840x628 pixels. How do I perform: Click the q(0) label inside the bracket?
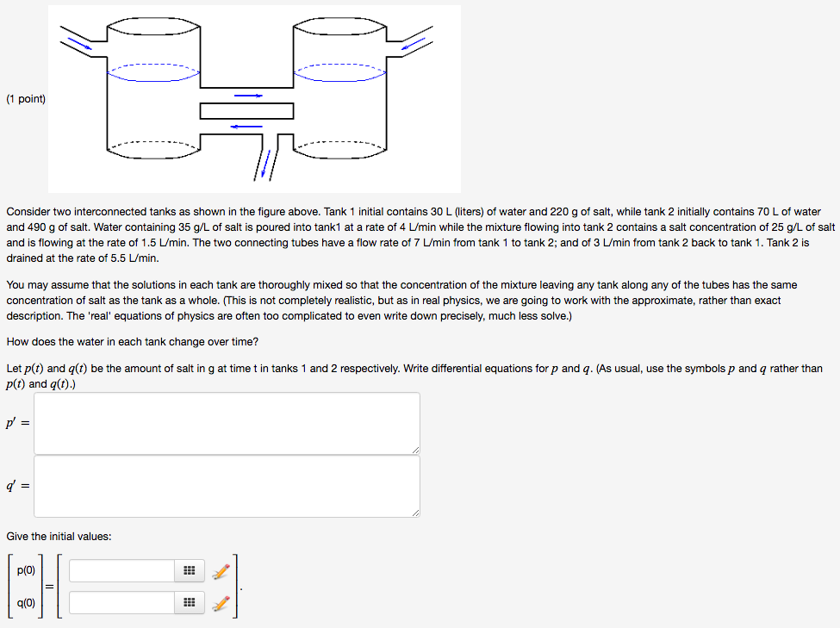[26, 603]
